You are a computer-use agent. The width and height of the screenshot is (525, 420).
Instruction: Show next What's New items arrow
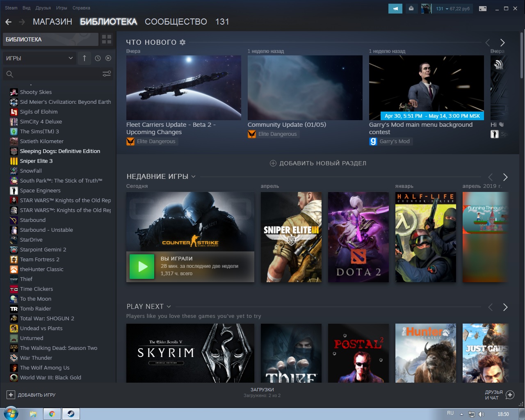coord(502,43)
